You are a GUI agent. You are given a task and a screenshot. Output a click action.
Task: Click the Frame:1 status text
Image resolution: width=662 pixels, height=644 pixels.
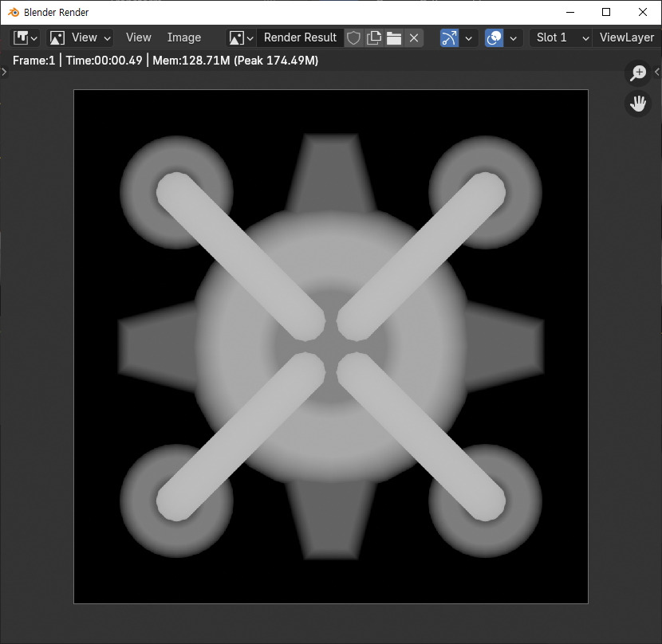tap(33, 61)
